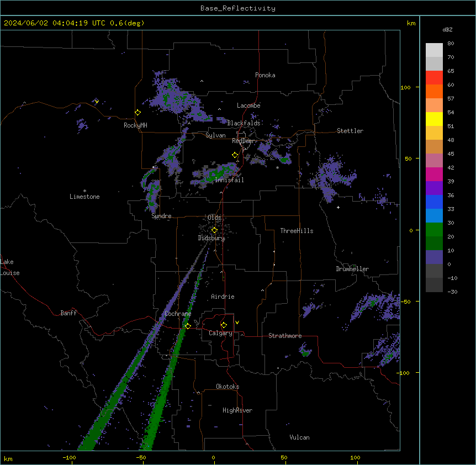
Task: Click the Blackfalds map label
Action: pos(244,123)
